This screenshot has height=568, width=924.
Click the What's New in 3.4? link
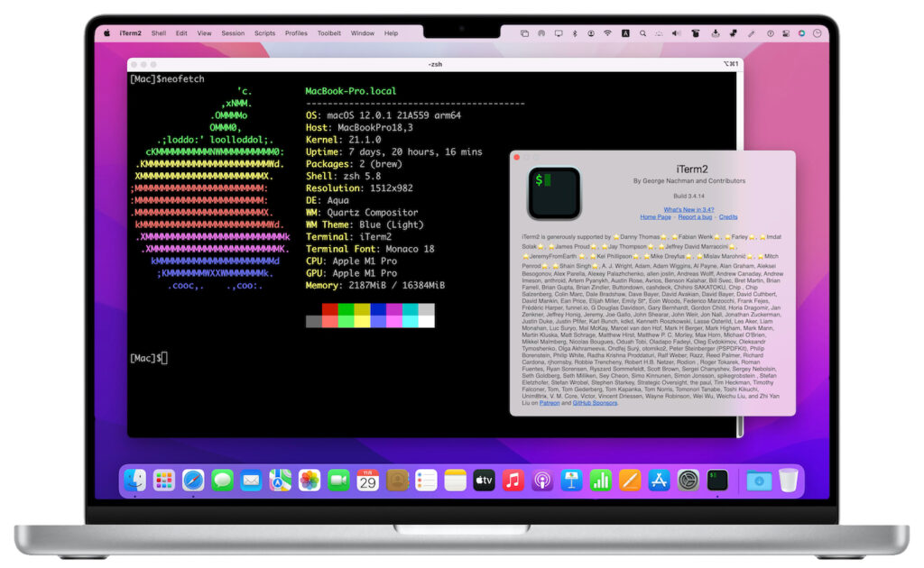point(688,209)
